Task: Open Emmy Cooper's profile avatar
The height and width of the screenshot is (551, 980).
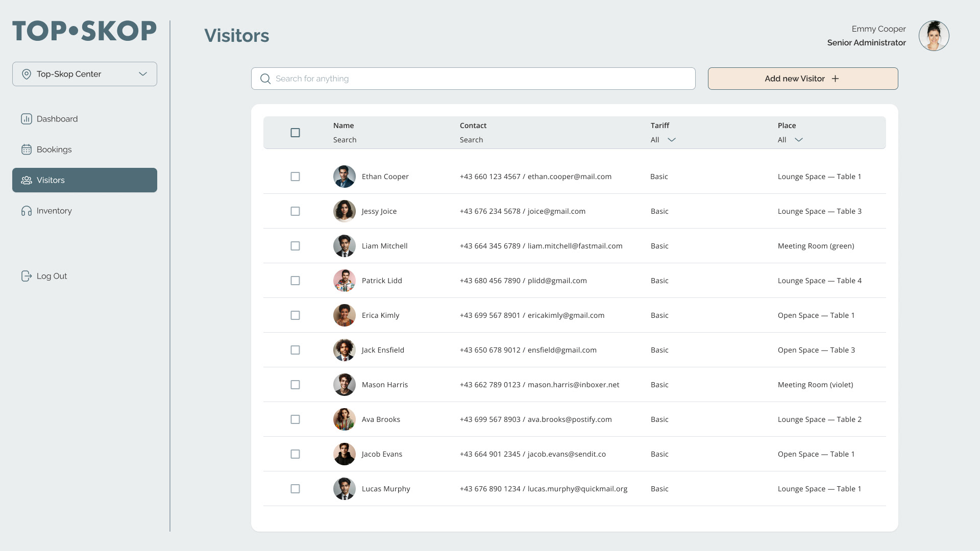Action: (x=934, y=36)
